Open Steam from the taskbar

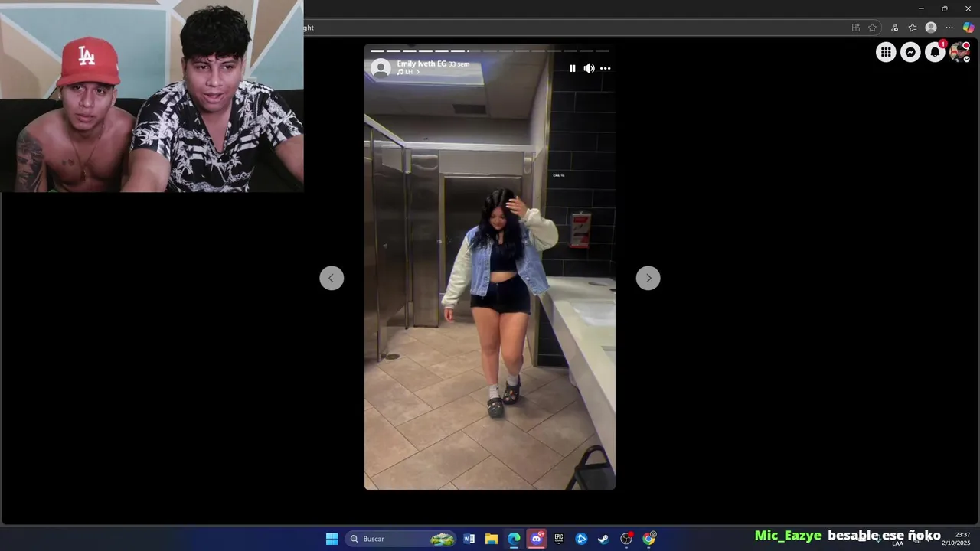[603, 539]
